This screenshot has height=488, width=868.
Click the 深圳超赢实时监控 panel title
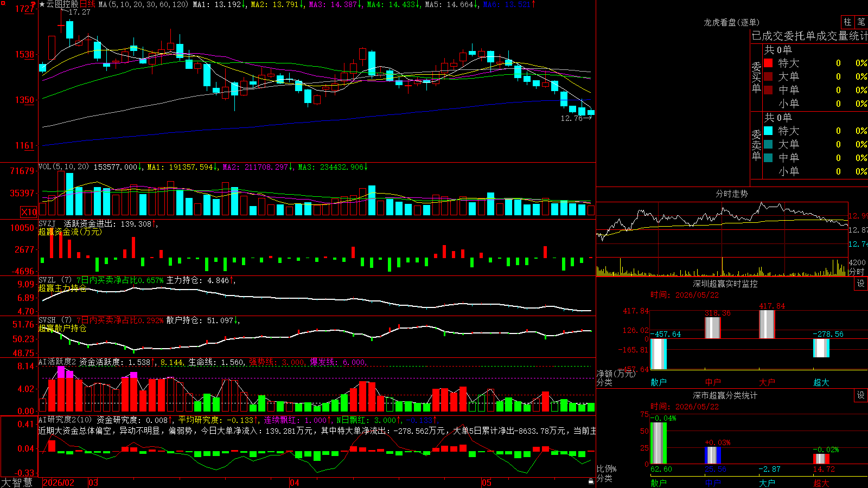point(725,284)
